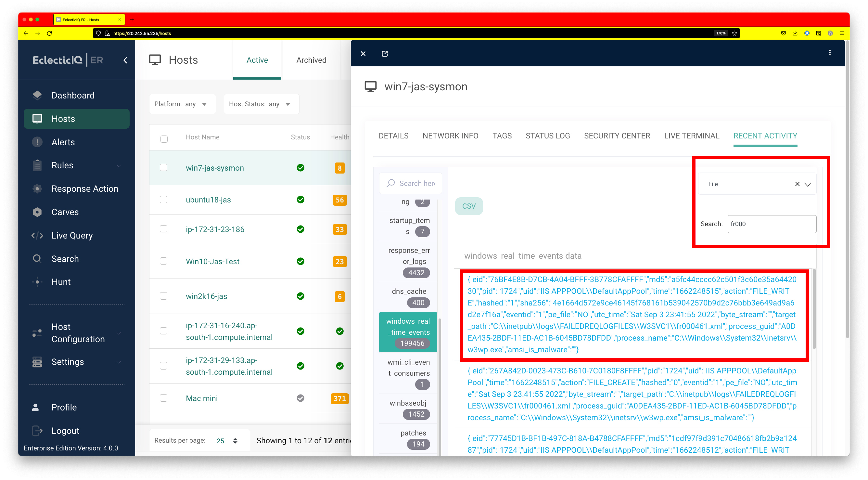Image resolution: width=868 pixels, height=480 pixels.
Task: Open Response Action gear icon
Action: click(37, 188)
